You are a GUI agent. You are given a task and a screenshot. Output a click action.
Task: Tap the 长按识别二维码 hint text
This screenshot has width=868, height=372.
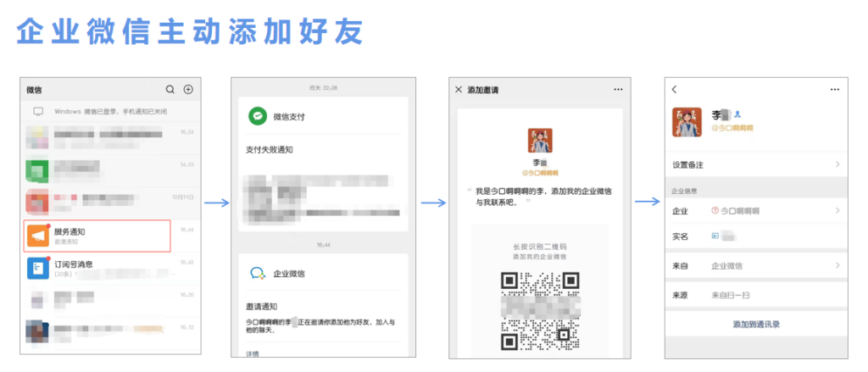tap(540, 247)
